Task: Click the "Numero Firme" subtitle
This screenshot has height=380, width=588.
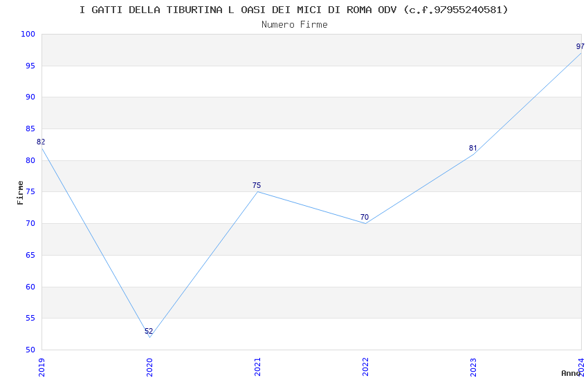Action: point(294,24)
